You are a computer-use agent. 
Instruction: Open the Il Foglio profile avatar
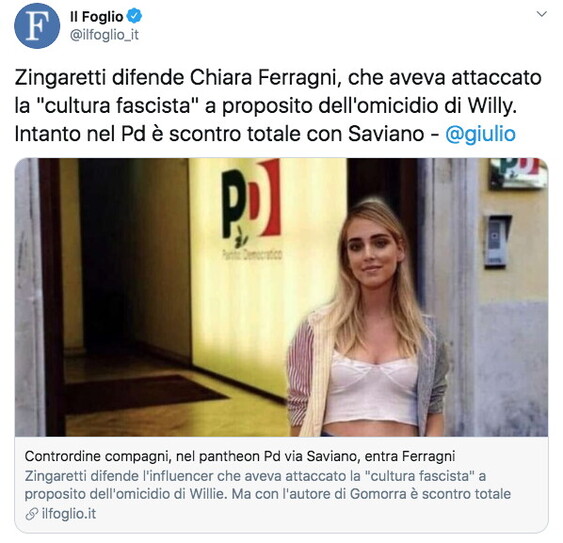tap(37, 25)
